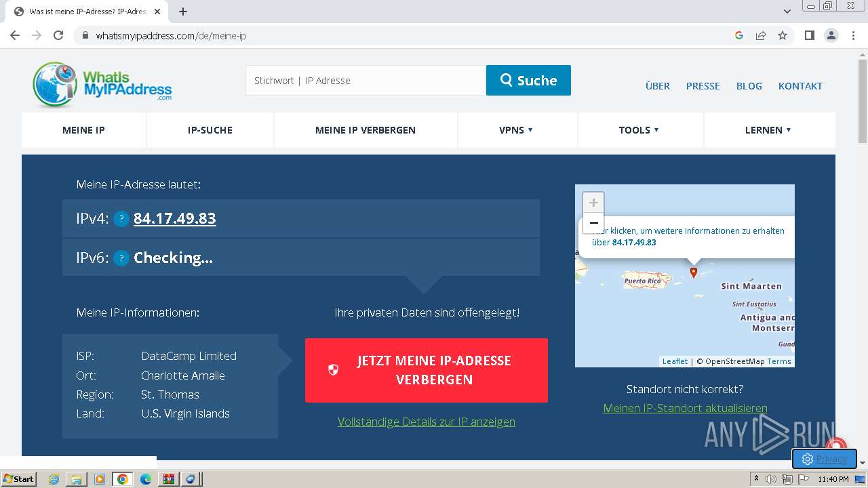Open the IP-SUCHE menu item

(x=210, y=130)
